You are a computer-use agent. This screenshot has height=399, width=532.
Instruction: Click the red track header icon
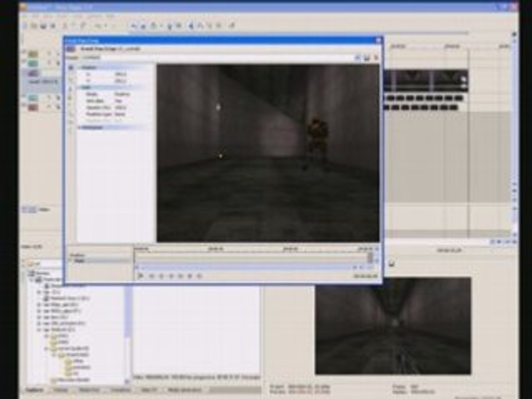(x=33, y=108)
